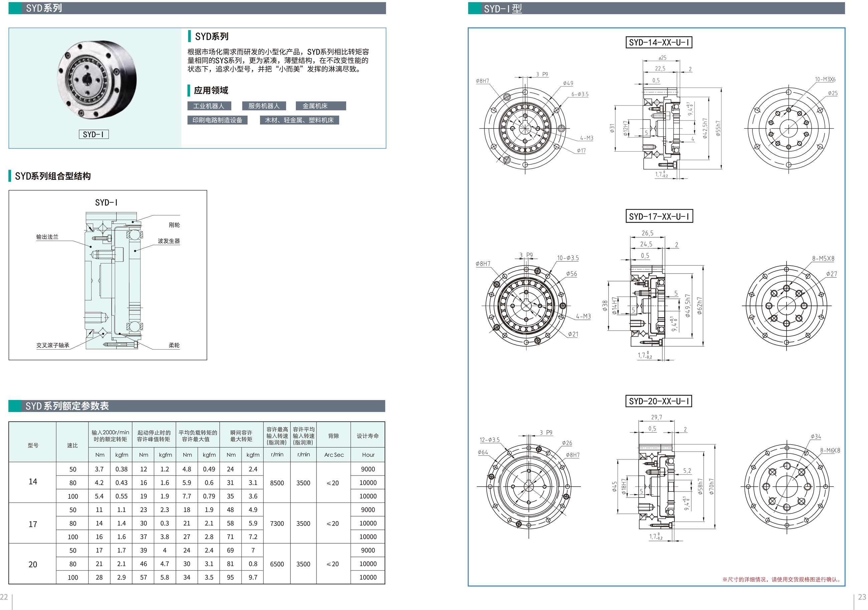Click page number 23
Screen dimensions: 868x610
click(x=862, y=596)
